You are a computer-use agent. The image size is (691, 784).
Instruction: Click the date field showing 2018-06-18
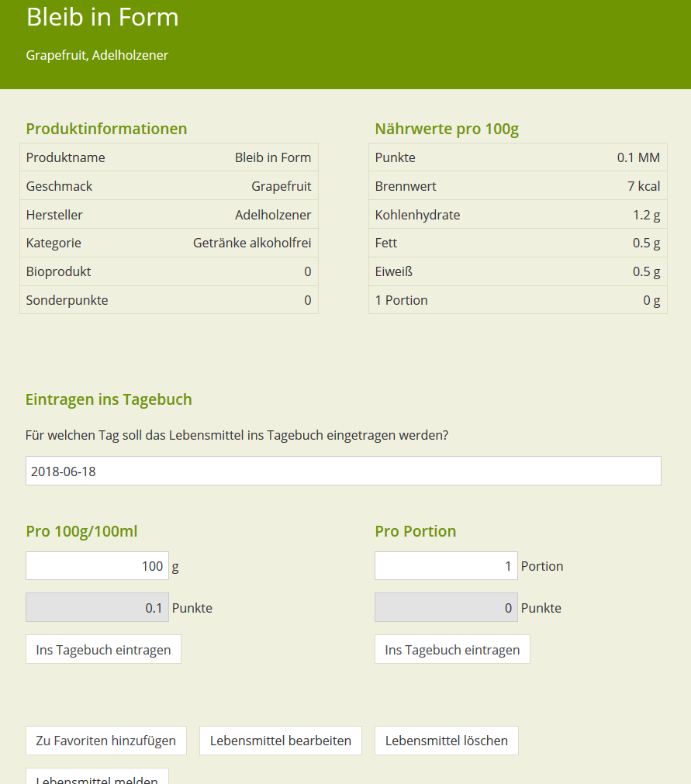[343, 471]
